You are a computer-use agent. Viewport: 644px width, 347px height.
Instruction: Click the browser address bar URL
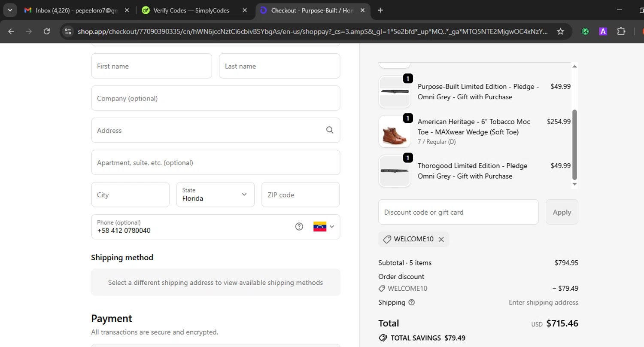pos(313,31)
